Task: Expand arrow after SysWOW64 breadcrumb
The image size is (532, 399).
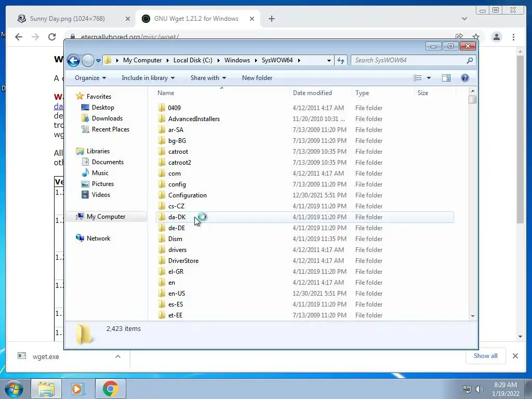Action: click(299, 60)
